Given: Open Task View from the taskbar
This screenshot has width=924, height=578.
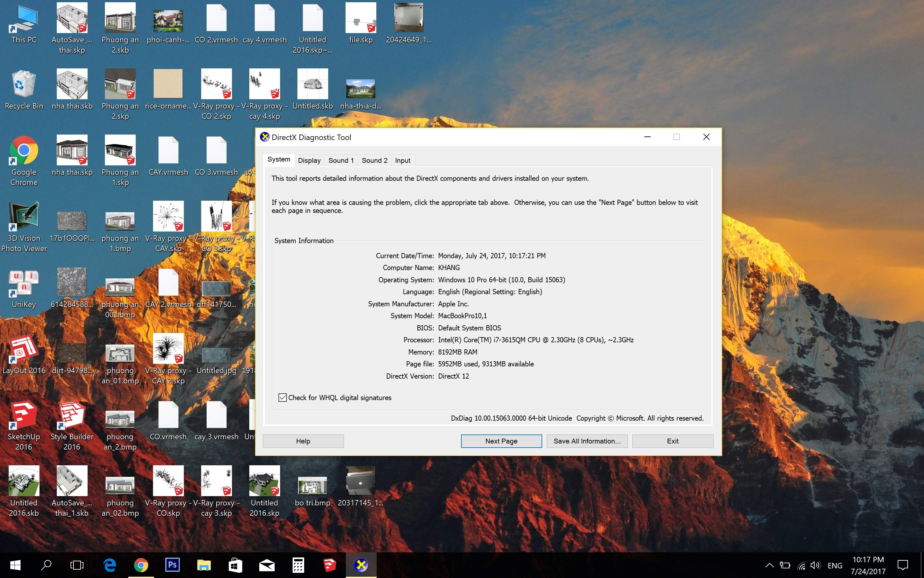Looking at the screenshot, I should pos(77,565).
